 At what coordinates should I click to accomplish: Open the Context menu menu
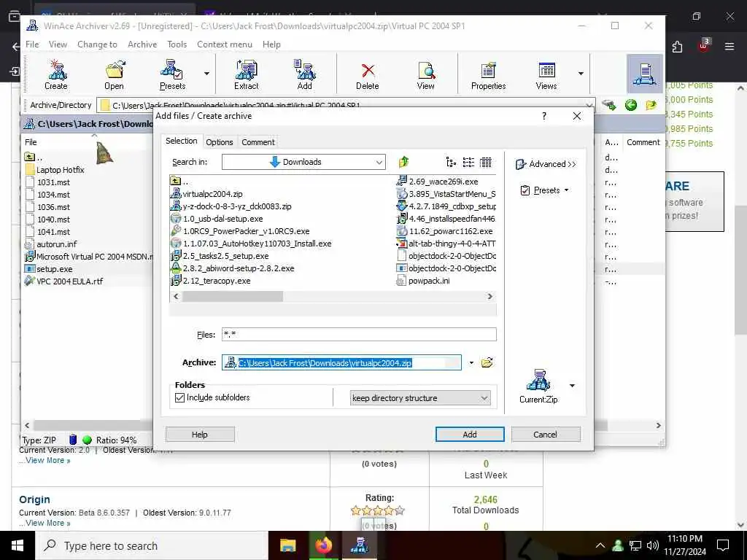tap(225, 44)
